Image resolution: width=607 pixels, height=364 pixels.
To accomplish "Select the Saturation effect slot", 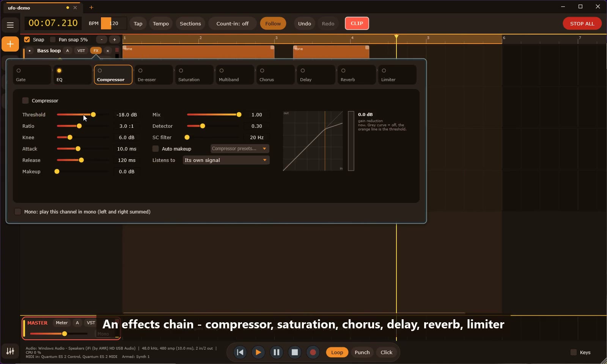I will 194,75.
